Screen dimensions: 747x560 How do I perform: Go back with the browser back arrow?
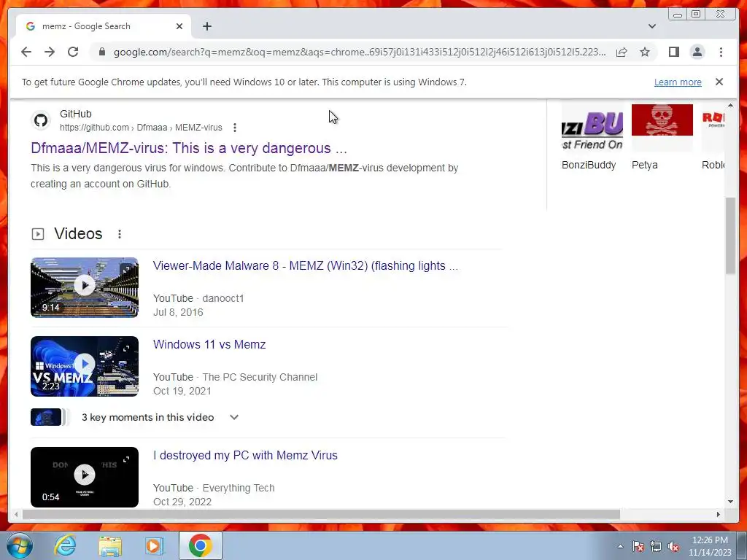pyautogui.click(x=26, y=52)
